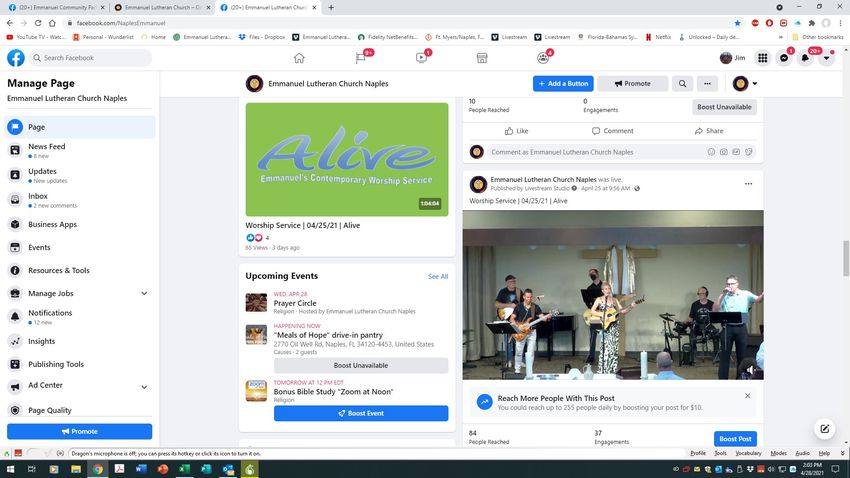Open Resources & Tools in sidebar
This screenshot has width=850, height=478.
coord(80,270)
